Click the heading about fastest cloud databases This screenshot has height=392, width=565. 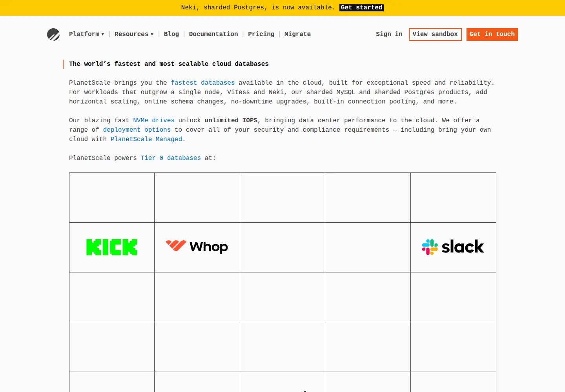[x=169, y=64]
